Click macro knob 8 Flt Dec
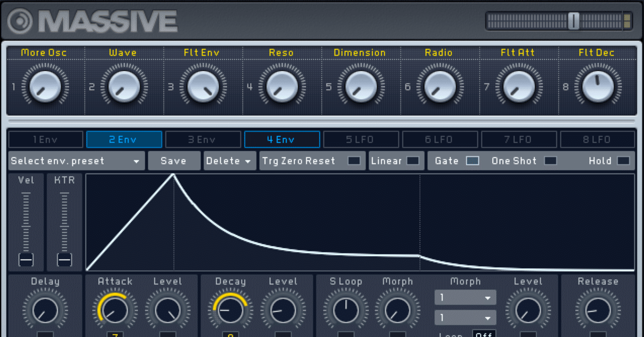Image resolution: width=644 pixels, height=337 pixels. click(598, 87)
